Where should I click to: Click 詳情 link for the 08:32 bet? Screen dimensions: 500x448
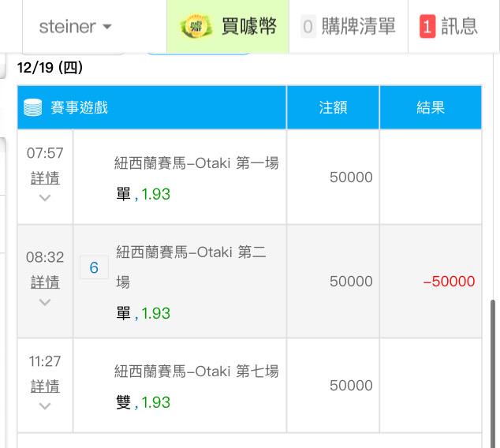(45, 282)
